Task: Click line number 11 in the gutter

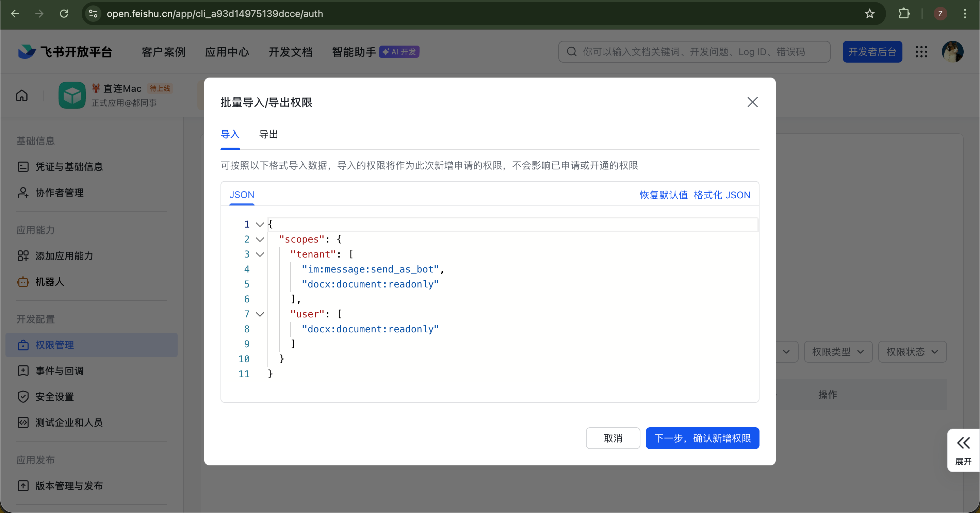Action: [244, 374]
